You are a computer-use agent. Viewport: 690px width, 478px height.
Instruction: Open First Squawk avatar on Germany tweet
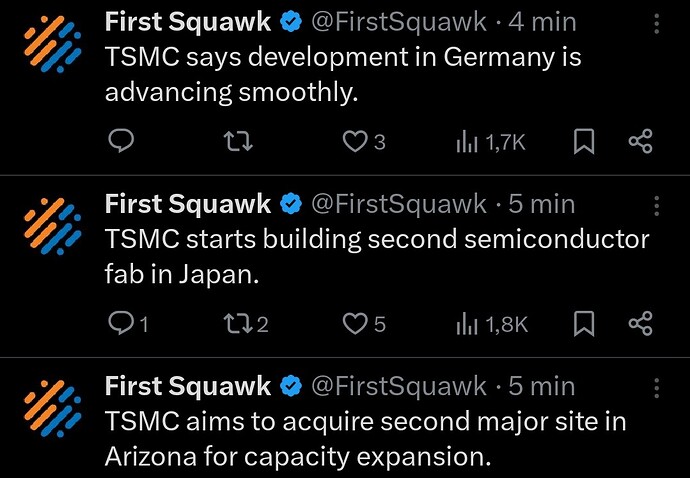coord(51,46)
